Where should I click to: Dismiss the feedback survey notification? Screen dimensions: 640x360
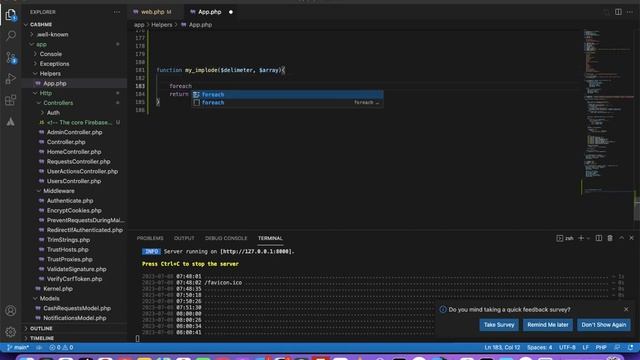(626, 309)
